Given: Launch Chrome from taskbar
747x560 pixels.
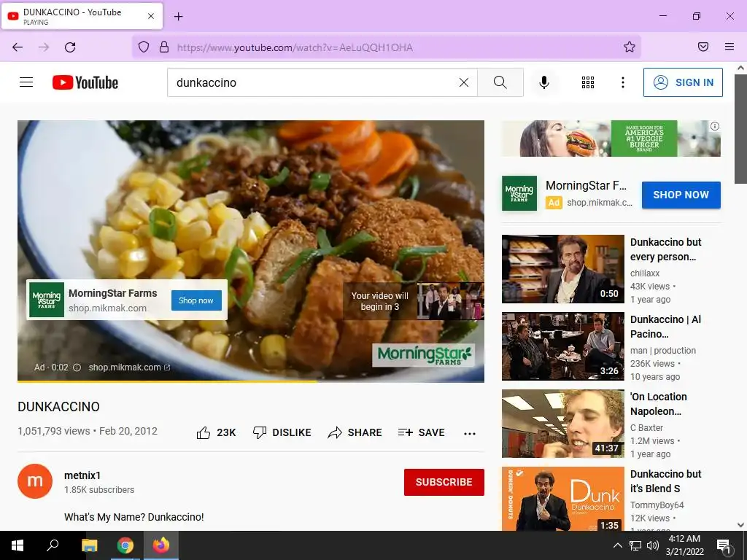Looking at the screenshot, I should (125, 545).
